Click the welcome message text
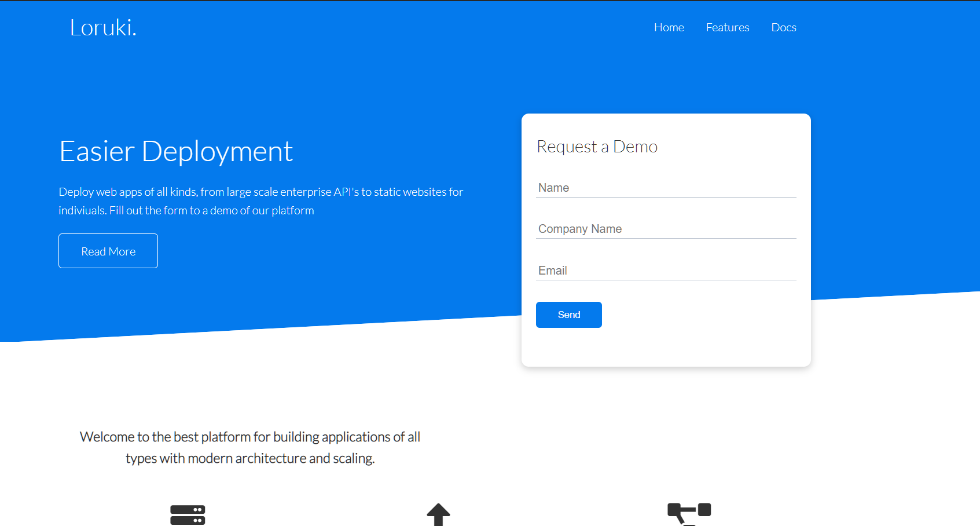This screenshot has width=980, height=526. (x=250, y=447)
